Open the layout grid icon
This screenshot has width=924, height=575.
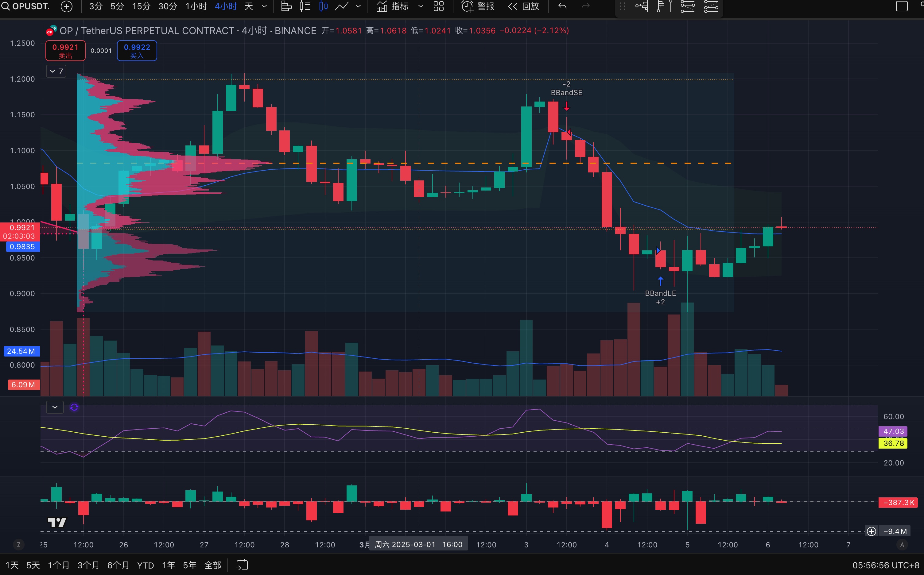(439, 6)
